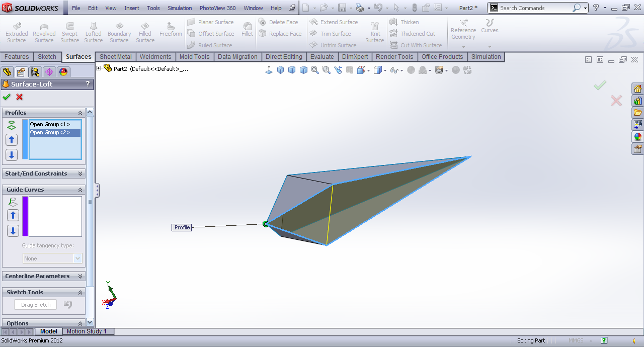Move selected profile up in list
The width and height of the screenshot is (644, 347).
(x=12, y=140)
